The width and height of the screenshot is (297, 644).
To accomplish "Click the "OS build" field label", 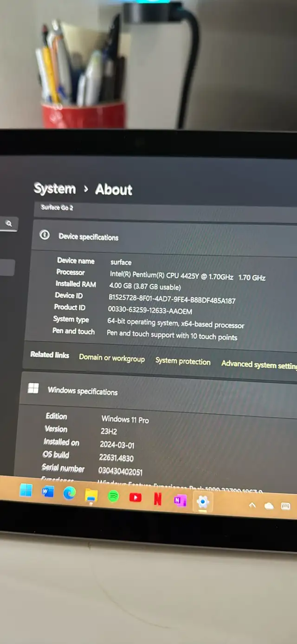I will coord(56,455).
